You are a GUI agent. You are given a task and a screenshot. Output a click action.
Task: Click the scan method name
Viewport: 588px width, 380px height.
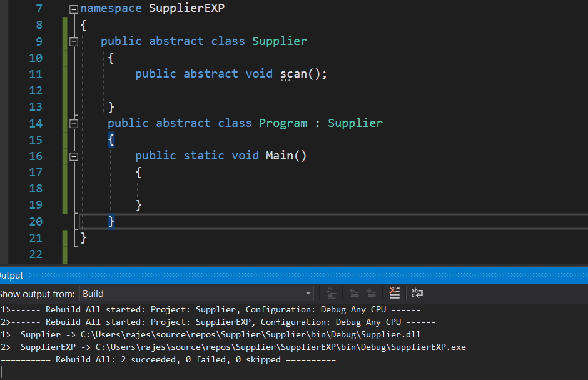(293, 74)
